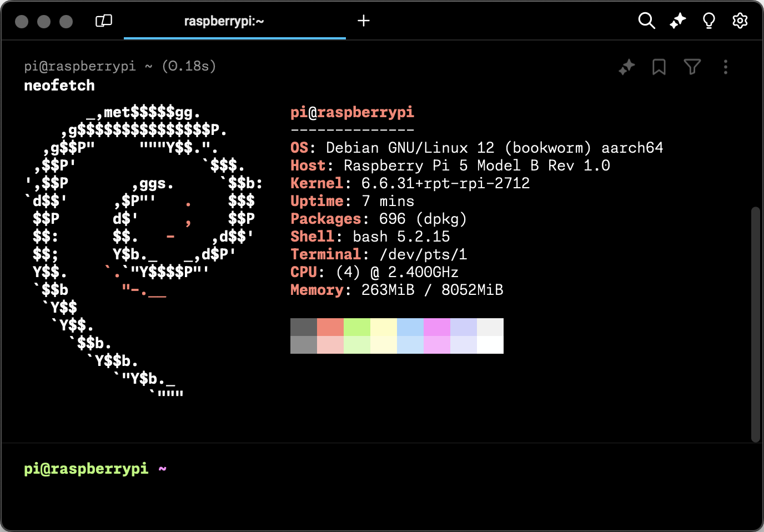This screenshot has height=532, width=764.
Task: Click the 'neofetch' command text
Action: (59, 86)
